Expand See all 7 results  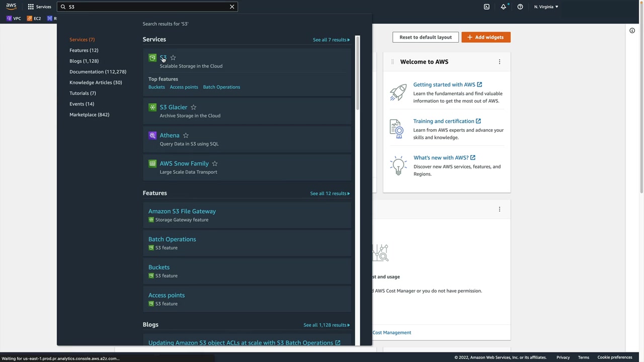[x=331, y=40]
